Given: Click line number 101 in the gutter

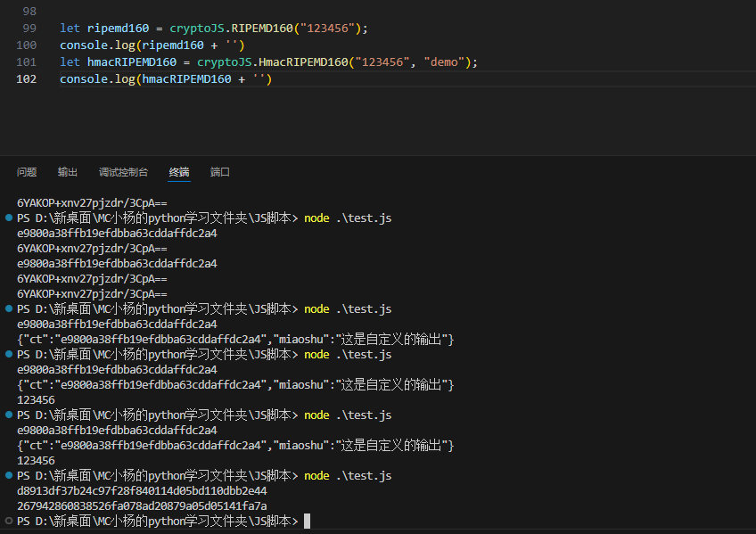Looking at the screenshot, I should (x=27, y=62).
